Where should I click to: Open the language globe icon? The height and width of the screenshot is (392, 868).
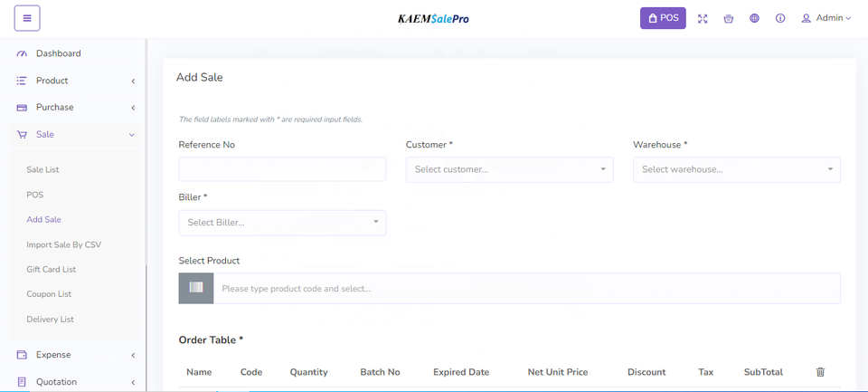(754, 18)
